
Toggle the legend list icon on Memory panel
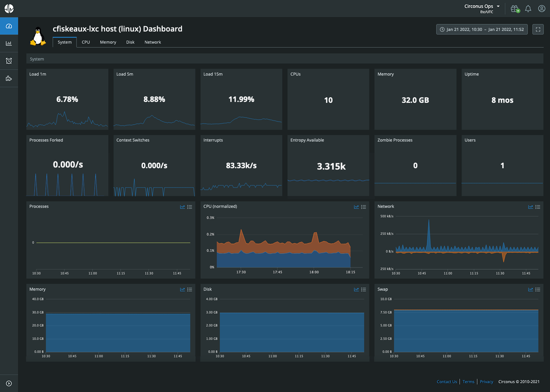point(190,289)
